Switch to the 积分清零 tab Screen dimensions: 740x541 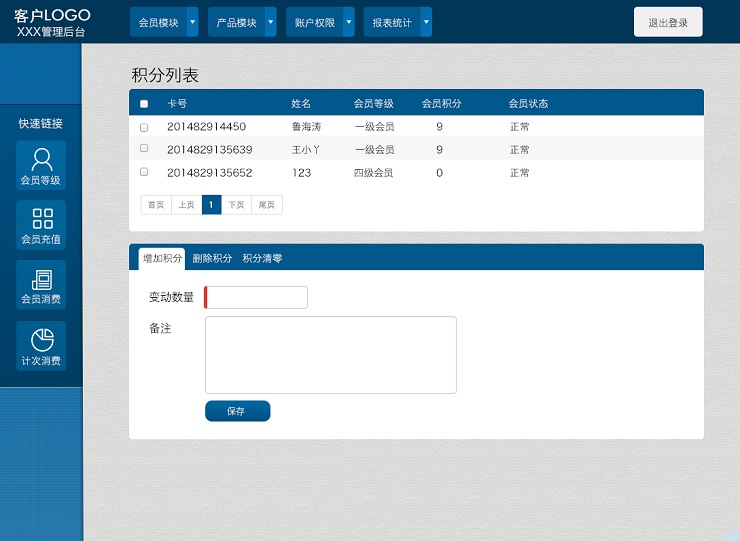click(262, 258)
